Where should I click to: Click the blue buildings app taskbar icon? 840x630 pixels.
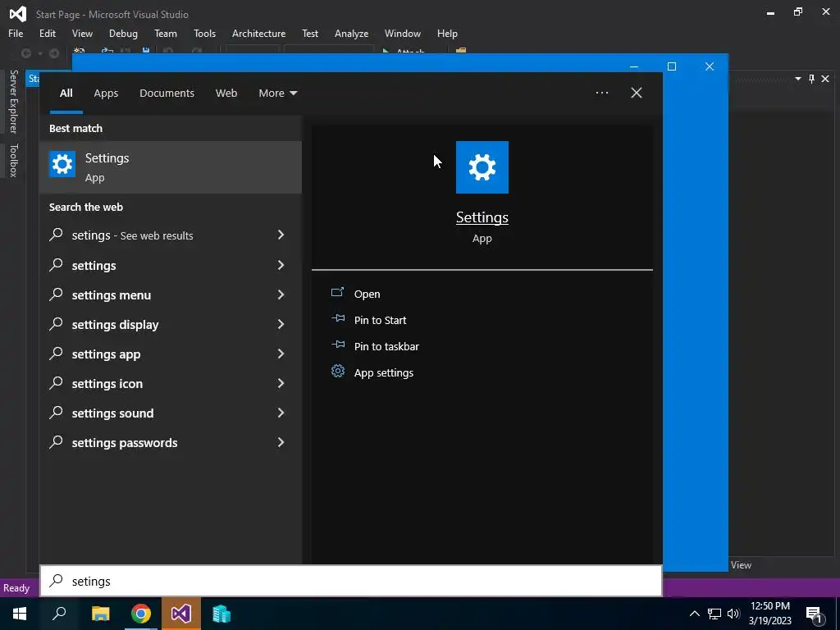click(221, 614)
